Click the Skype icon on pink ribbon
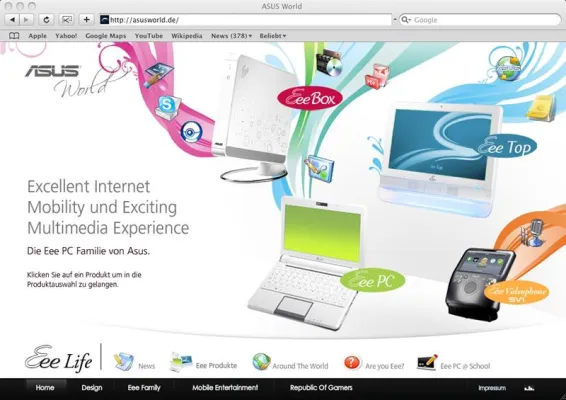 click(167, 106)
